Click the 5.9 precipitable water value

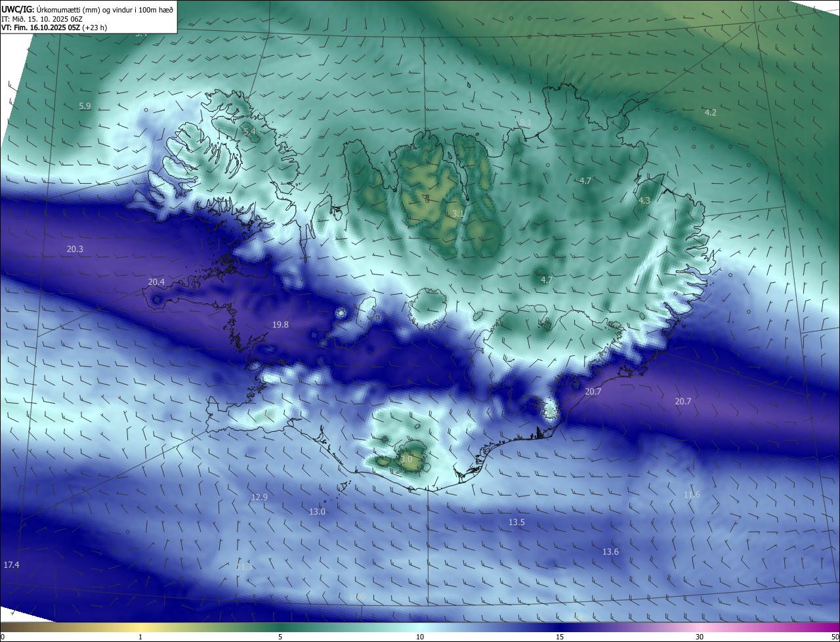85,106
